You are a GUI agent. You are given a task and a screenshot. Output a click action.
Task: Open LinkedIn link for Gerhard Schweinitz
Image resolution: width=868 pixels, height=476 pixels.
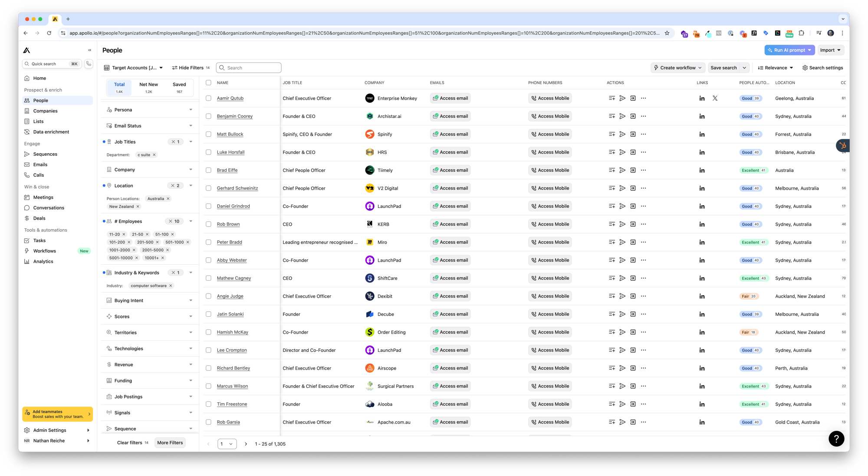[702, 188]
